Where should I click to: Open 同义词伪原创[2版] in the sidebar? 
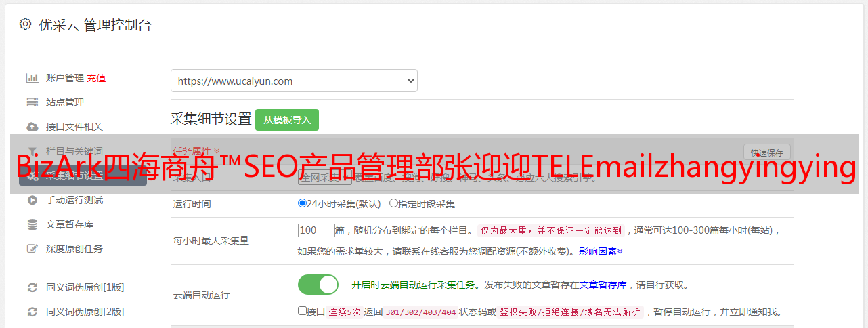tap(85, 312)
